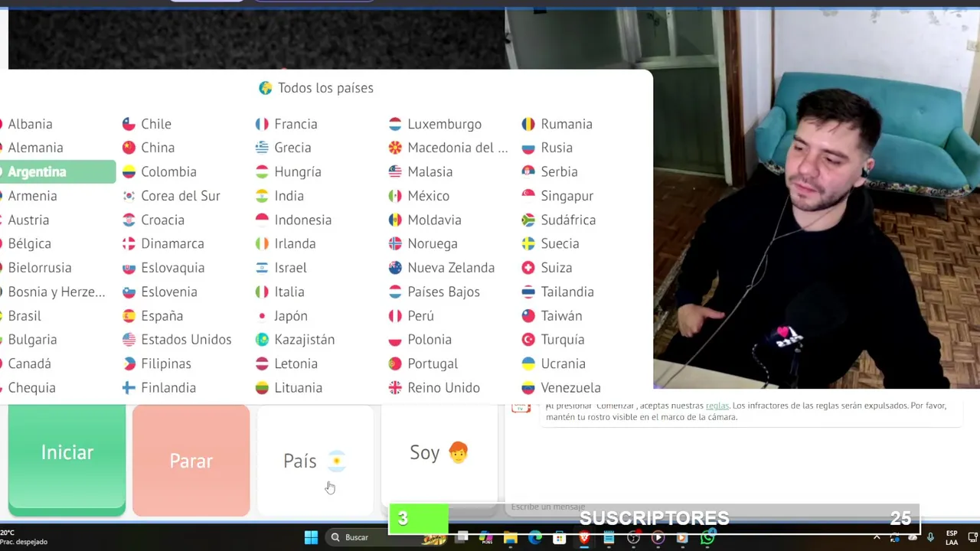980x551 pixels.
Task: Click the Filipinas flag icon
Action: point(129,364)
